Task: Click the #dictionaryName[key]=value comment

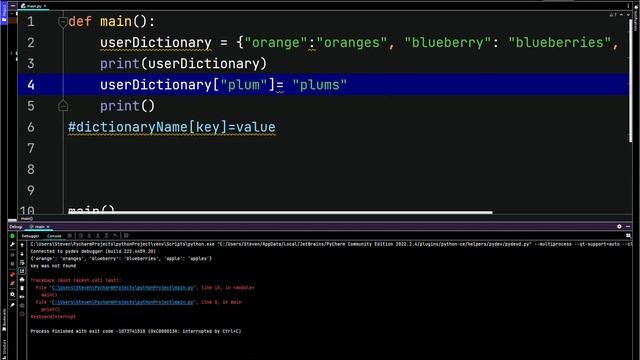Action: coord(172,127)
